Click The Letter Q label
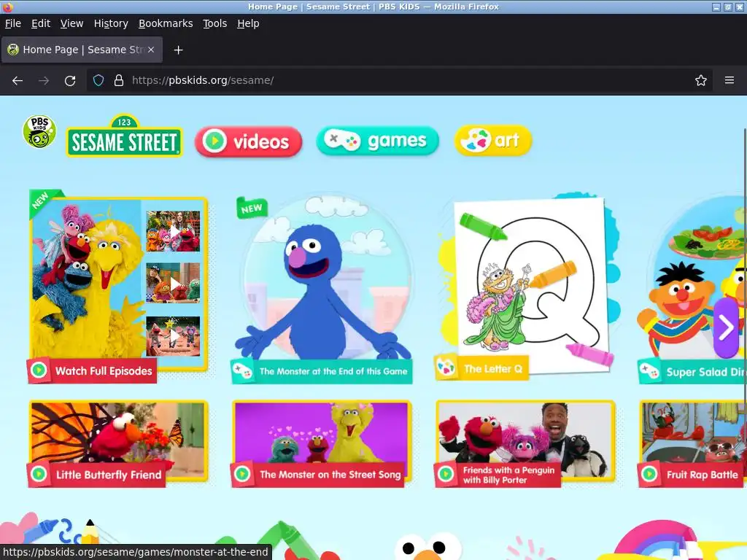Viewport: 747px width, 560px height. (x=493, y=369)
